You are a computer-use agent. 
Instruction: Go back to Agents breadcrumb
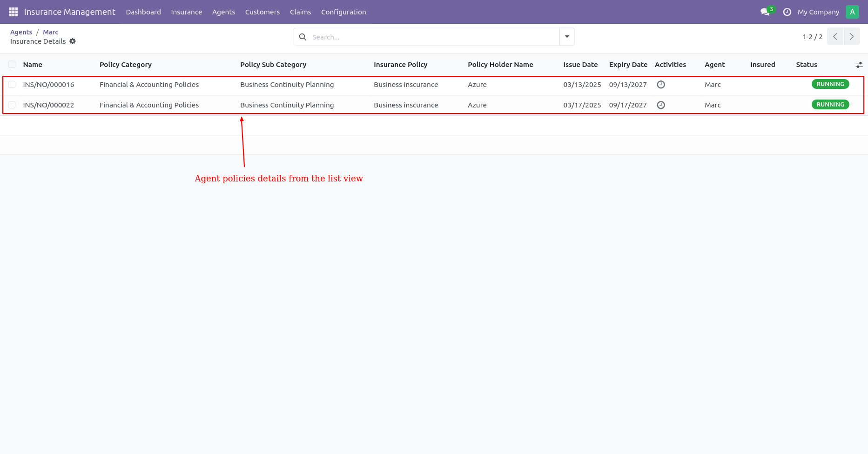click(21, 32)
